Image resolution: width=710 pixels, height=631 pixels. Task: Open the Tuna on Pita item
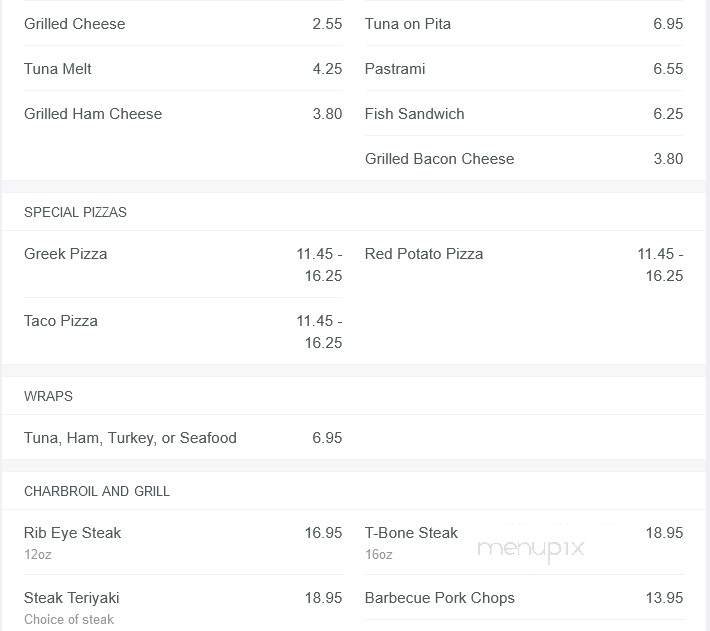(x=408, y=24)
